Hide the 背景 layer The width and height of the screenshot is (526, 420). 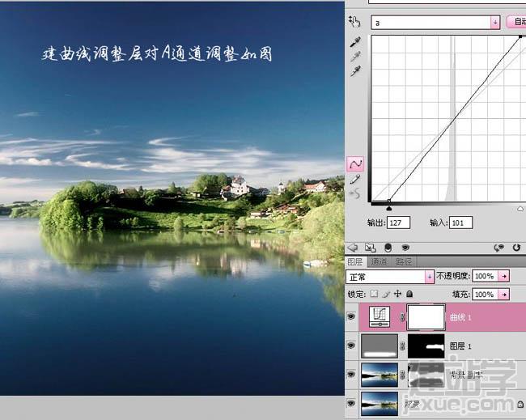[x=351, y=403]
